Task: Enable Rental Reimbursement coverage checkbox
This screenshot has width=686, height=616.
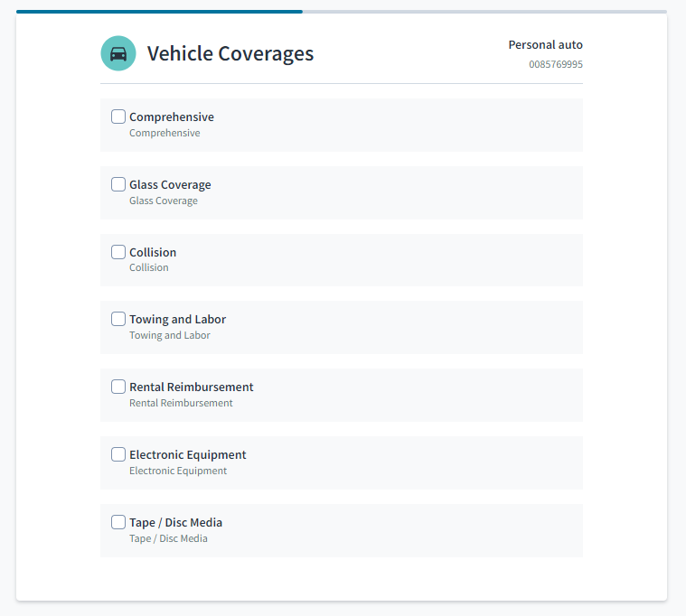Action: pyautogui.click(x=118, y=387)
